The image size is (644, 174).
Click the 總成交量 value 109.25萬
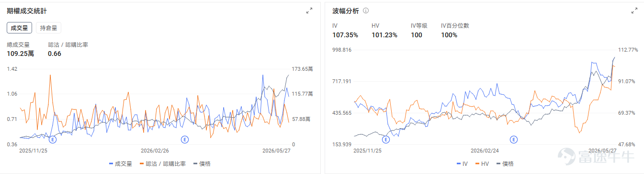21,54
